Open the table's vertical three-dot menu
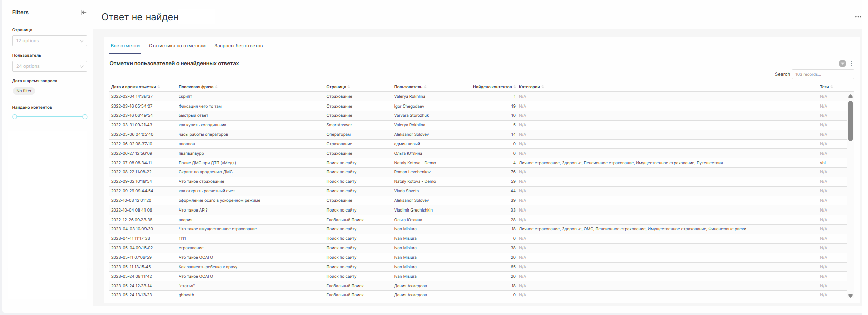The height and width of the screenshot is (315, 868). coord(851,64)
